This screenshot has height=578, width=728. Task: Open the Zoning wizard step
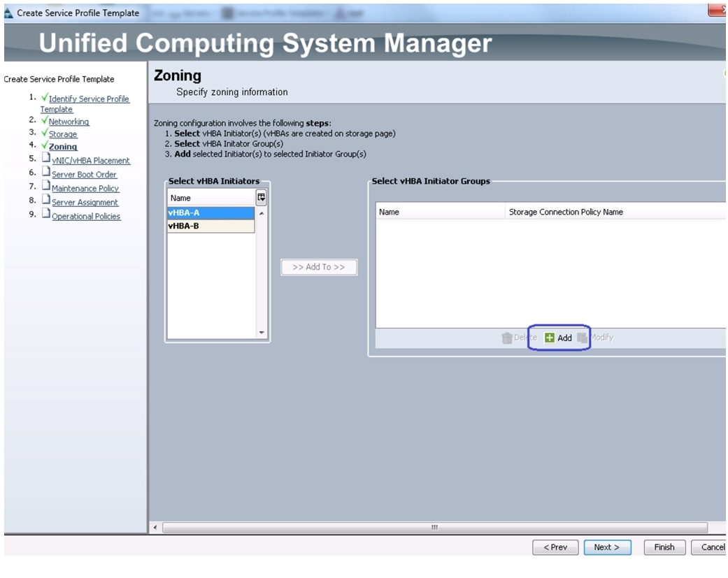click(x=63, y=147)
